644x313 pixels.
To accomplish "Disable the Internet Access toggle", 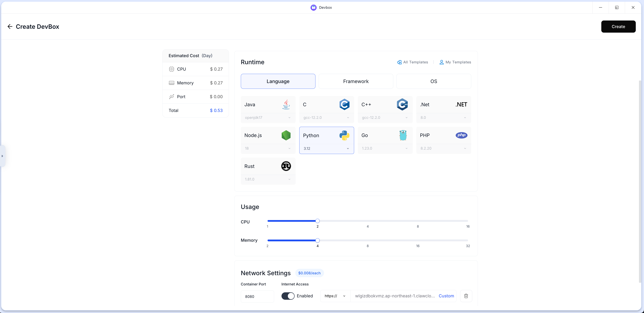I will (x=288, y=296).
